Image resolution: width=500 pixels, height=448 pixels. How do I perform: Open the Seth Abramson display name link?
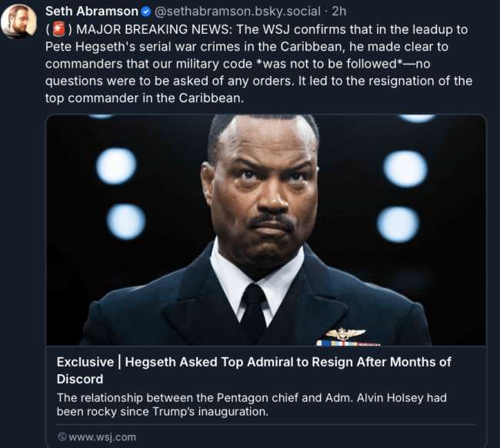tap(92, 12)
